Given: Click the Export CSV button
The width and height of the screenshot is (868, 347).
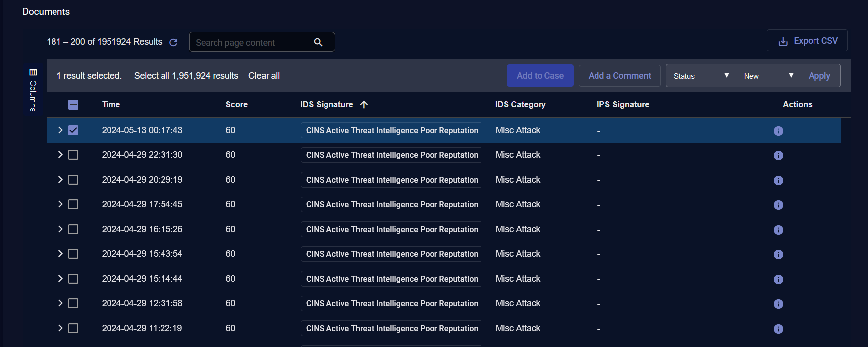Looking at the screenshot, I should [x=807, y=41].
